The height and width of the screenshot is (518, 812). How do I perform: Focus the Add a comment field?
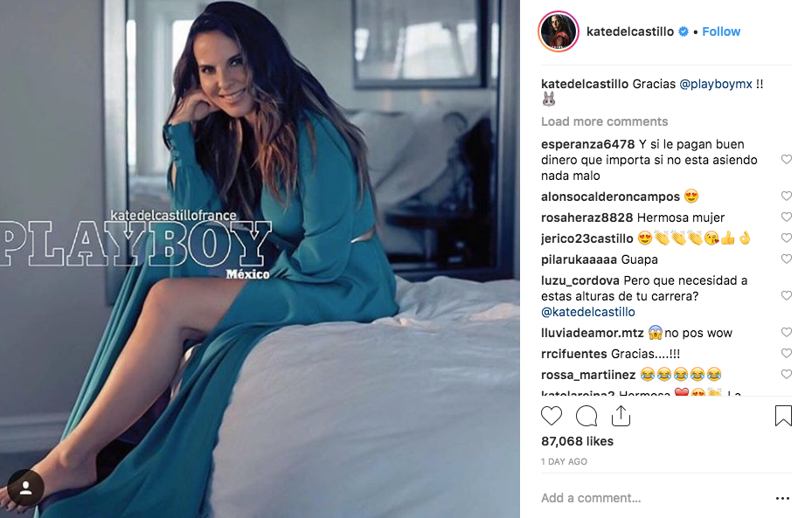pyautogui.click(x=655, y=498)
